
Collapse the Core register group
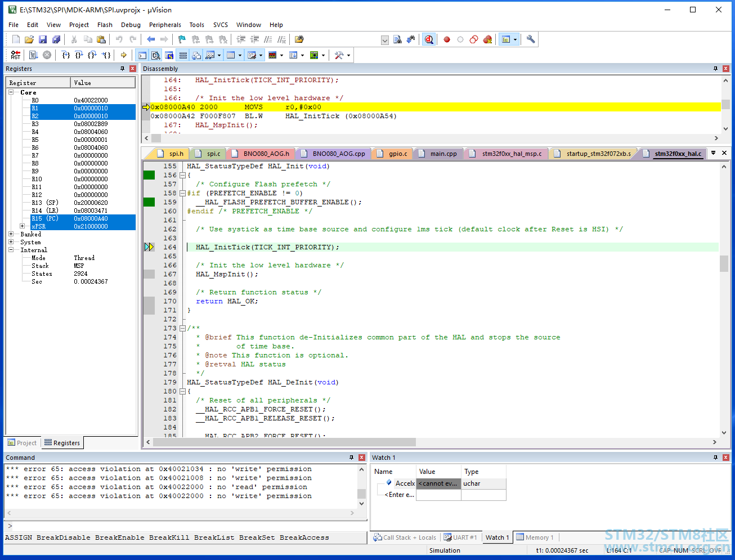(11, 92)
